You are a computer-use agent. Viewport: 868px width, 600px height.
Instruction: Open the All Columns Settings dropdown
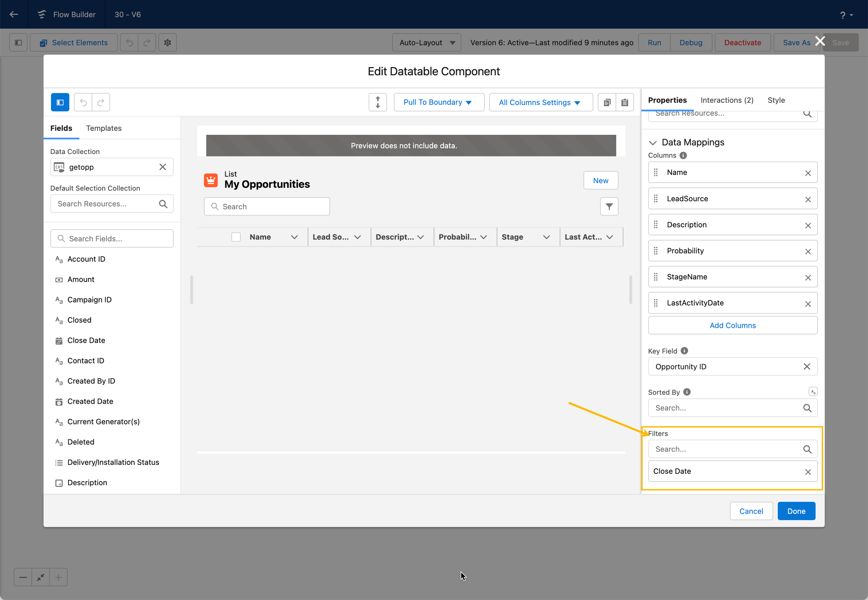coord(541,102)
